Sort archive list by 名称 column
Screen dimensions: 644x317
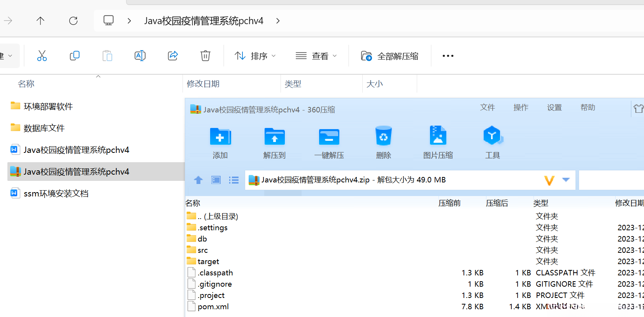193,203
